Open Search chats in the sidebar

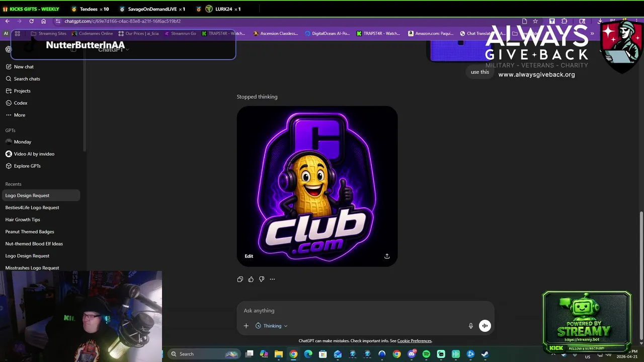pos(40,79)
